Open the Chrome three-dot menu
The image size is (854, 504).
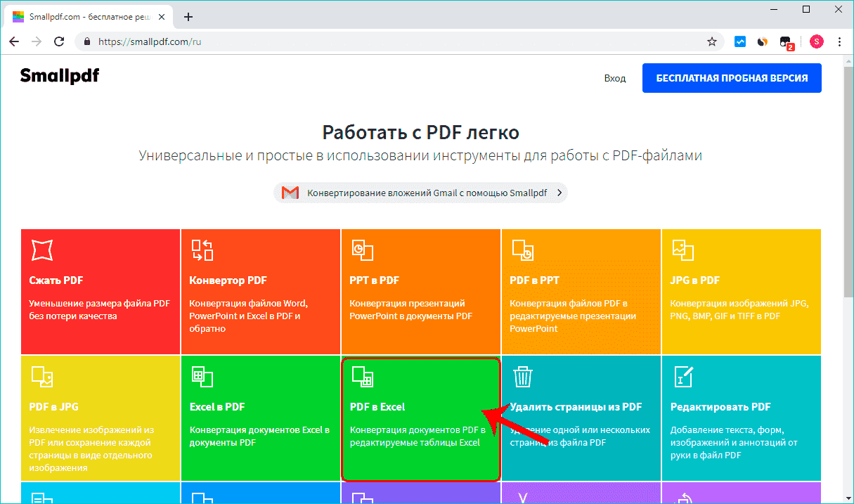839,41
